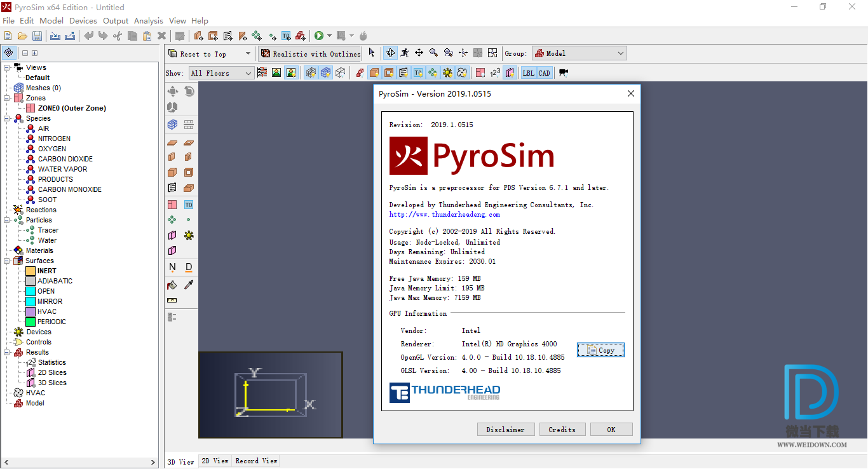Choose the Pan four-arrow tool

point(419,53)
